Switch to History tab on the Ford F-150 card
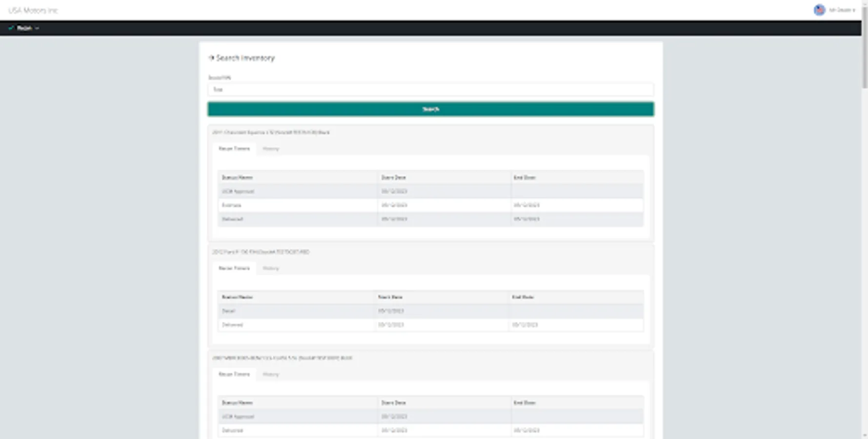Viewport: 868px width, 439px height. click(271, 268)
